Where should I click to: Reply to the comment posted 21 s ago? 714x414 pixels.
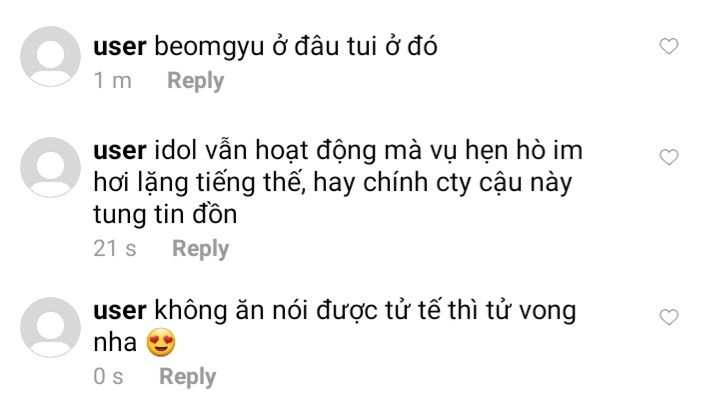point(200,250)
